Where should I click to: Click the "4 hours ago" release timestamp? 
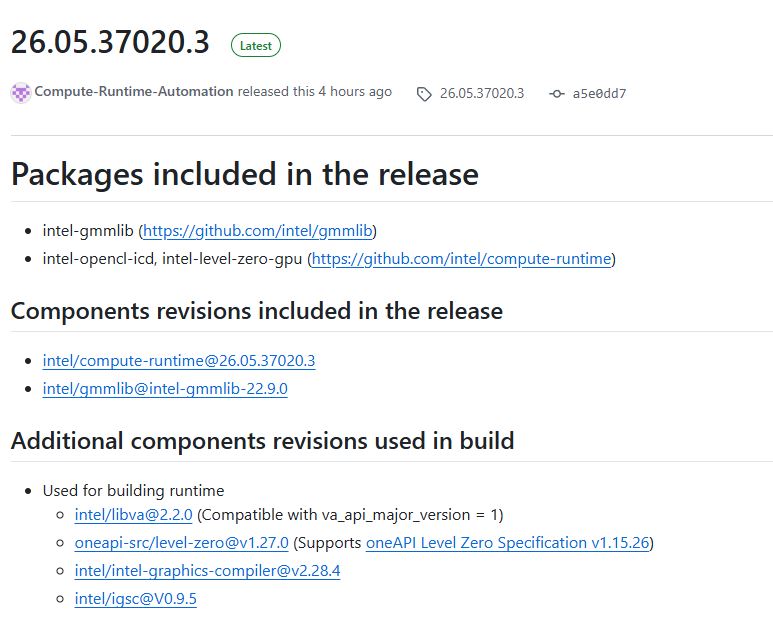click(355, 92)
